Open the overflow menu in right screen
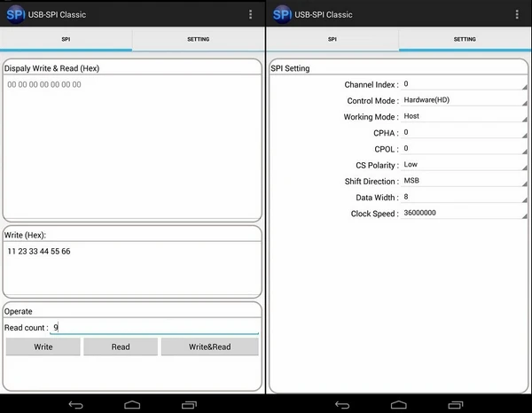Image resolution: width=532 pixels, height=413 pixels. click(x=517, y=14)
